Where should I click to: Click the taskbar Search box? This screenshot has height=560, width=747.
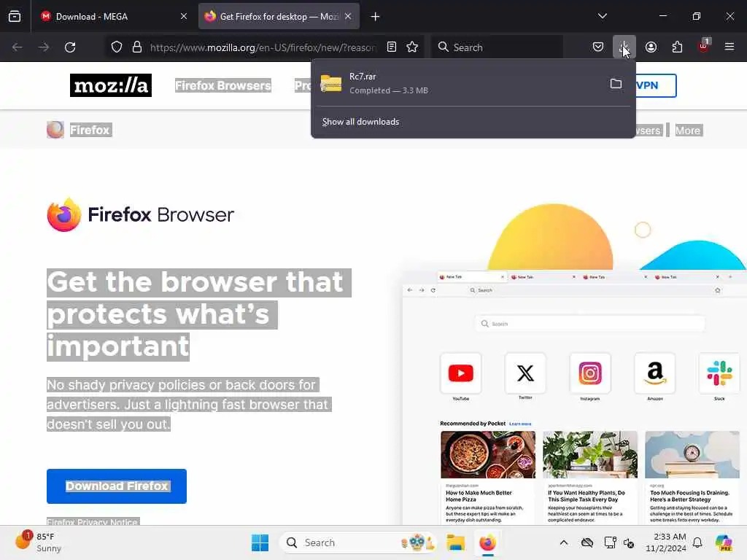pos(358,542)
